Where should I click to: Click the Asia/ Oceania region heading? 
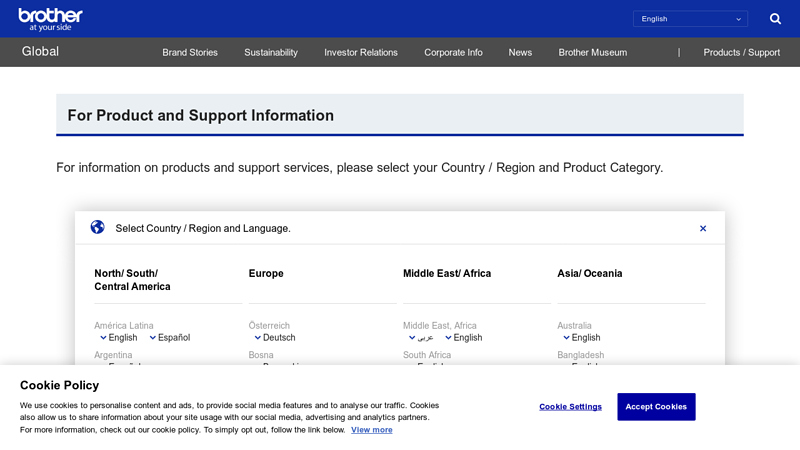coord(589,273)
